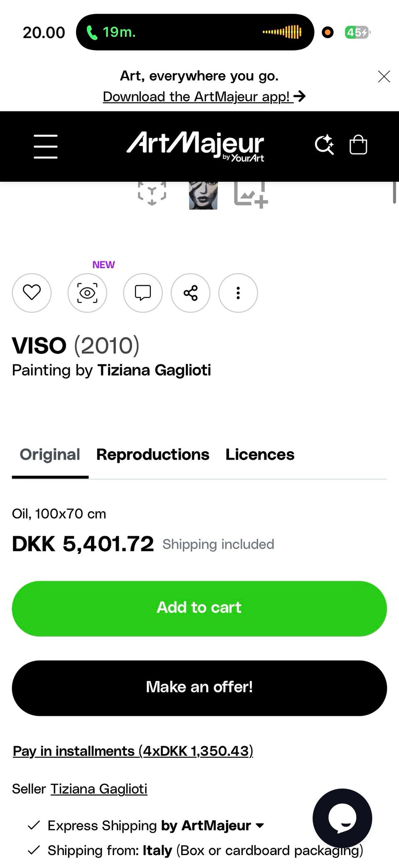Add artwork to favorites with heart icon
Image resolution: width=399 pixels, height=868 pixels.
32,293
